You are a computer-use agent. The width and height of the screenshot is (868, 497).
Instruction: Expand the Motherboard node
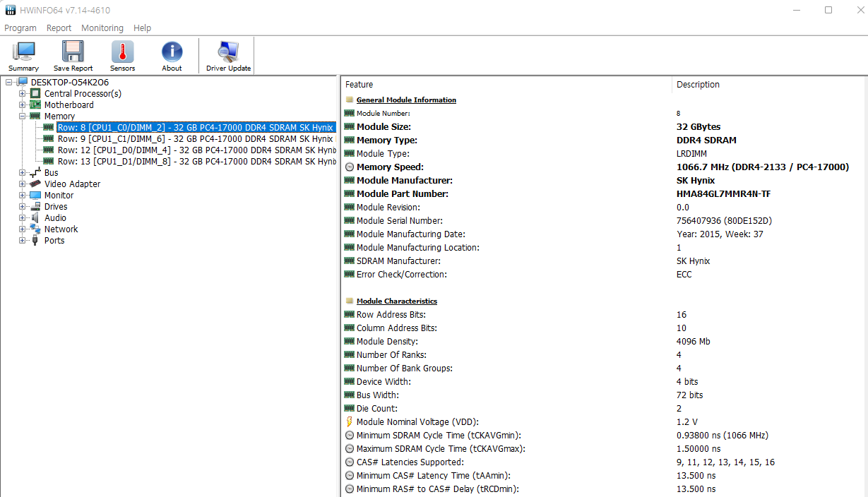click(22, 105)
